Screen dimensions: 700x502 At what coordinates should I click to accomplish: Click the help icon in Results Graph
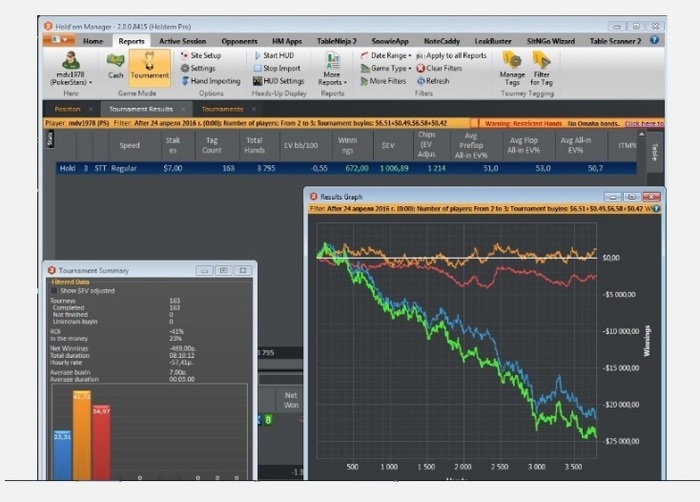pyautogui.click(x=656, y=209)
